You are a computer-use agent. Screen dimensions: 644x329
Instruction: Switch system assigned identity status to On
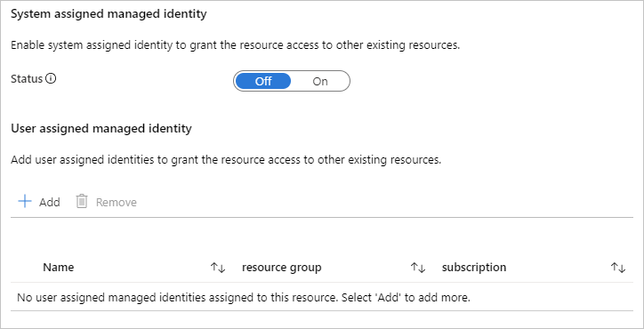(320, 81)
